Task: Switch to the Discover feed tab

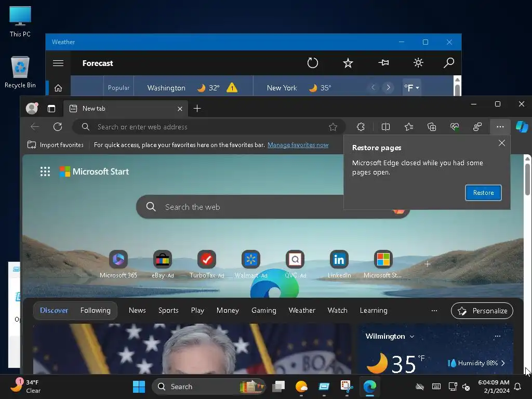Action: point(54,311)
